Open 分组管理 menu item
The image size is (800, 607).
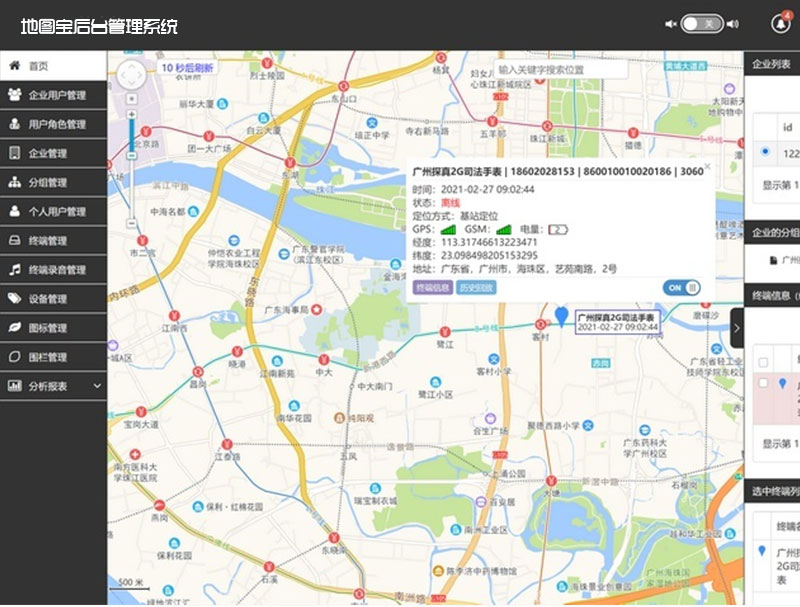click(53, 182)
